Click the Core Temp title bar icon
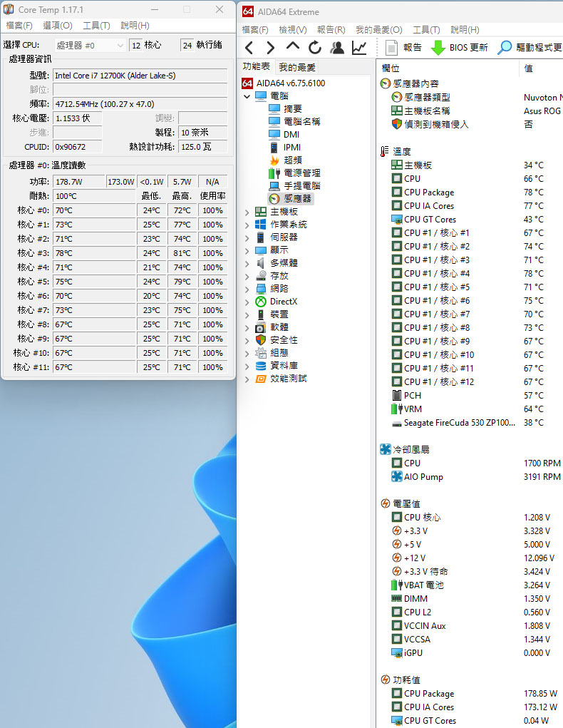Viewport: 563px width, 728px height. pyautogui.click(x=9, y=9)
